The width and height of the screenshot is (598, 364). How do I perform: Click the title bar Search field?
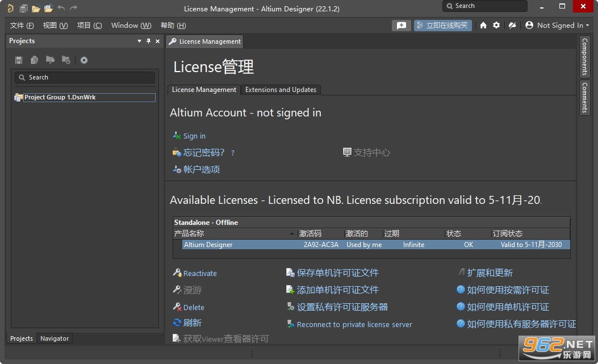click(485, 6)
